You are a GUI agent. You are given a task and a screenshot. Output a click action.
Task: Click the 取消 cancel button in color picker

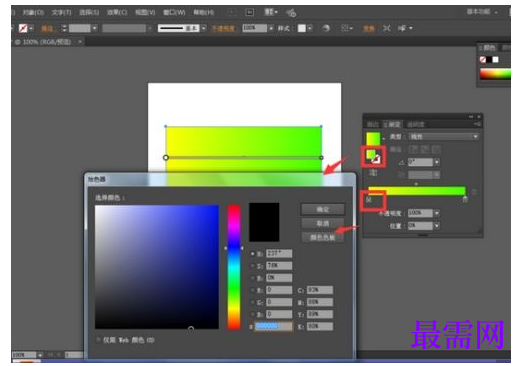323,223
